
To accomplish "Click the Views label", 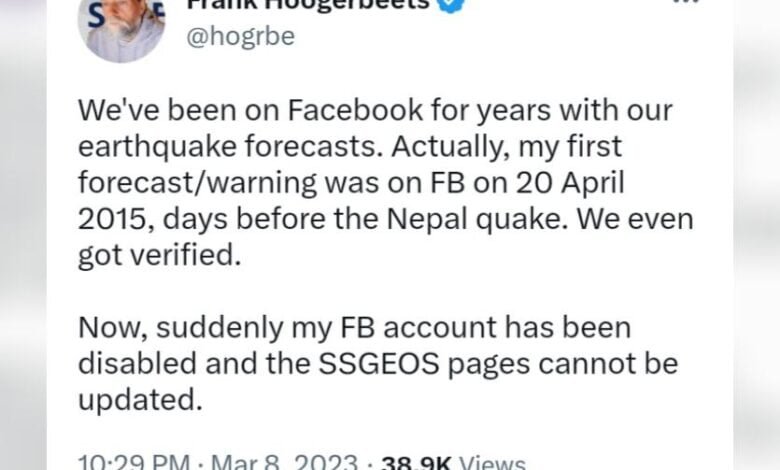I will [491, 462].
